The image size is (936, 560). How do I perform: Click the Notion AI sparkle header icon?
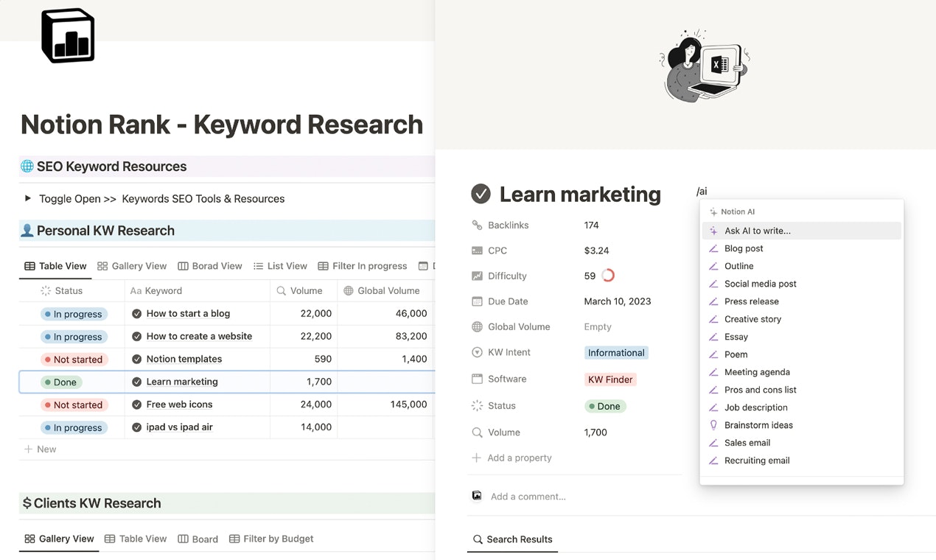click(x=713, y=212)
